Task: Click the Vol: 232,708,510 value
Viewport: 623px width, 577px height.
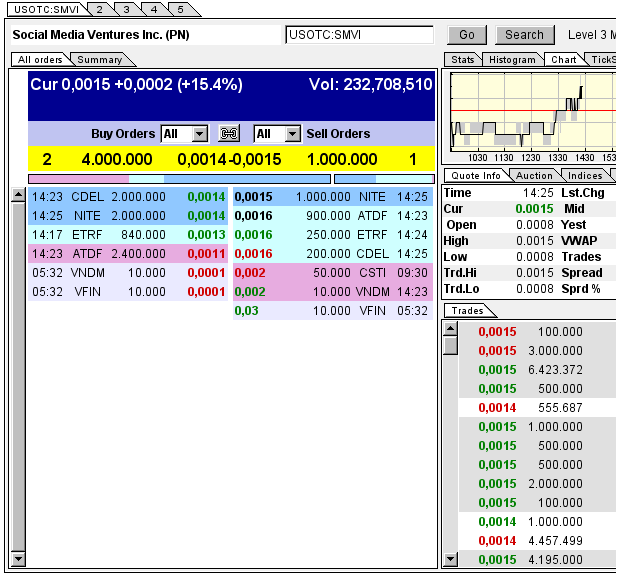Action: pyautogui.click(x=370, y=84)
